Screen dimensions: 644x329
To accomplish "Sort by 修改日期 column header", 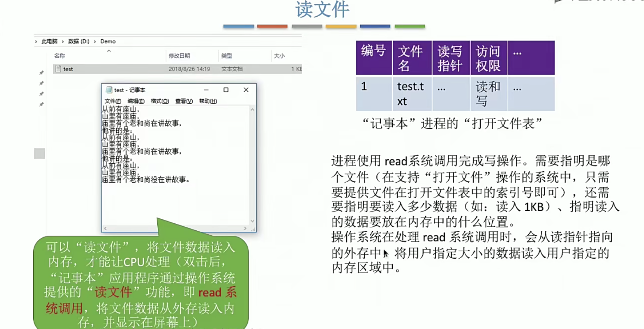I will click(179, 56).
